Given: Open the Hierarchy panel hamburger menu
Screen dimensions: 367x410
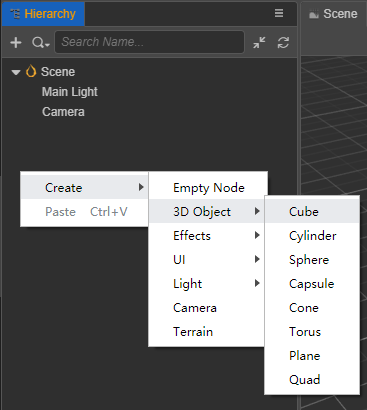Looking at the screenshot, I should click(x=279, y=13).
